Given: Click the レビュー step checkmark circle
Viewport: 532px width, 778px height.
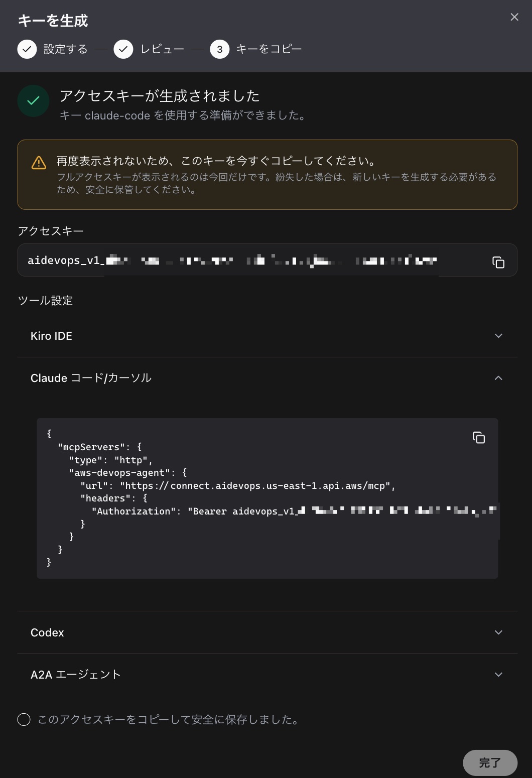Looking at the screenshot, I should pos(123,49).
